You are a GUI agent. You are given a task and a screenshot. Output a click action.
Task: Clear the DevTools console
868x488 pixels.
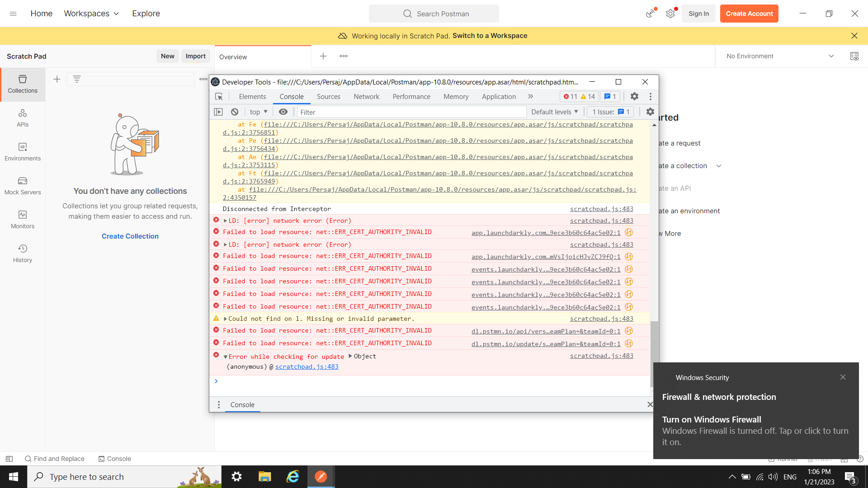click(x=234, y=112)
